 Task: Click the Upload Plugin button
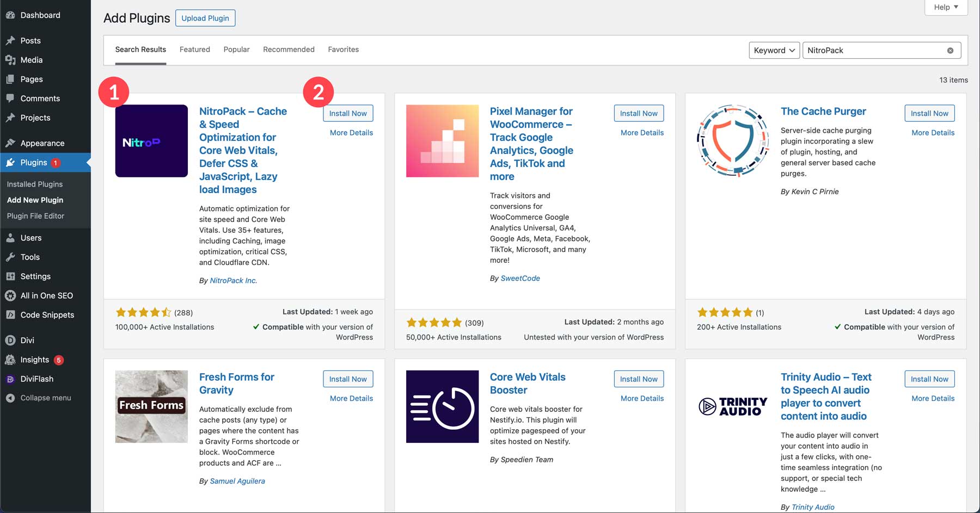(x=205, y=18)
